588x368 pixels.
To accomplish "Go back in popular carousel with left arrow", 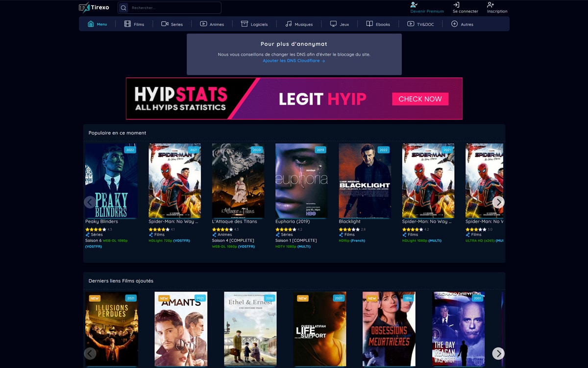I will pyautogui.click(x=90, y=202).
